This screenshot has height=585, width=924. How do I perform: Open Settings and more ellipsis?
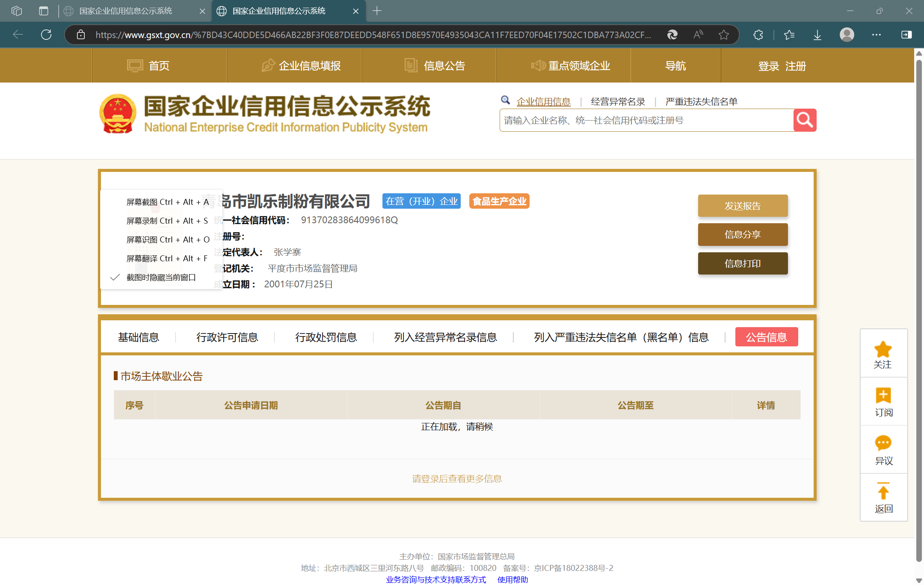877,35
